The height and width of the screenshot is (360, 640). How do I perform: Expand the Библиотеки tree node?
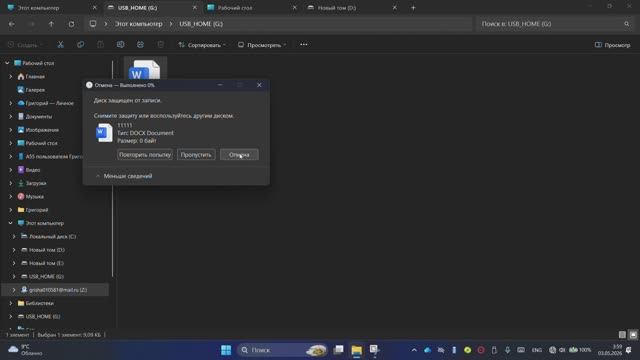(11, 303)
